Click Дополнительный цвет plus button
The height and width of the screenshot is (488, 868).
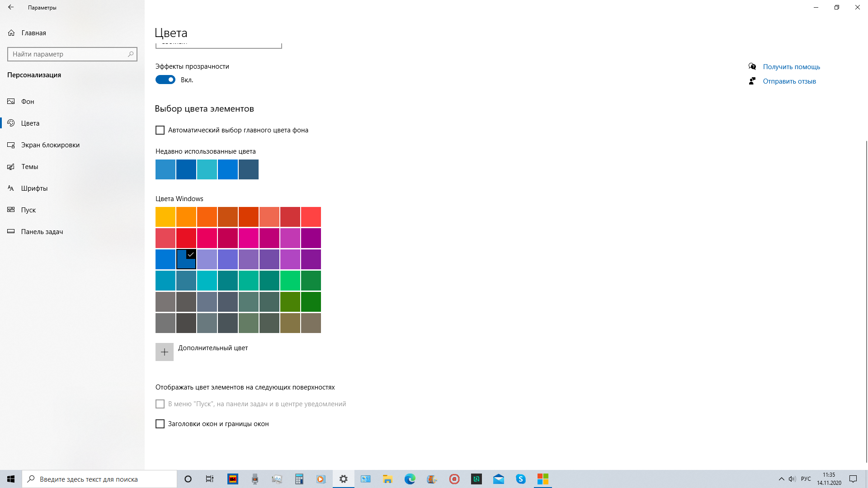tap(165, 352)
